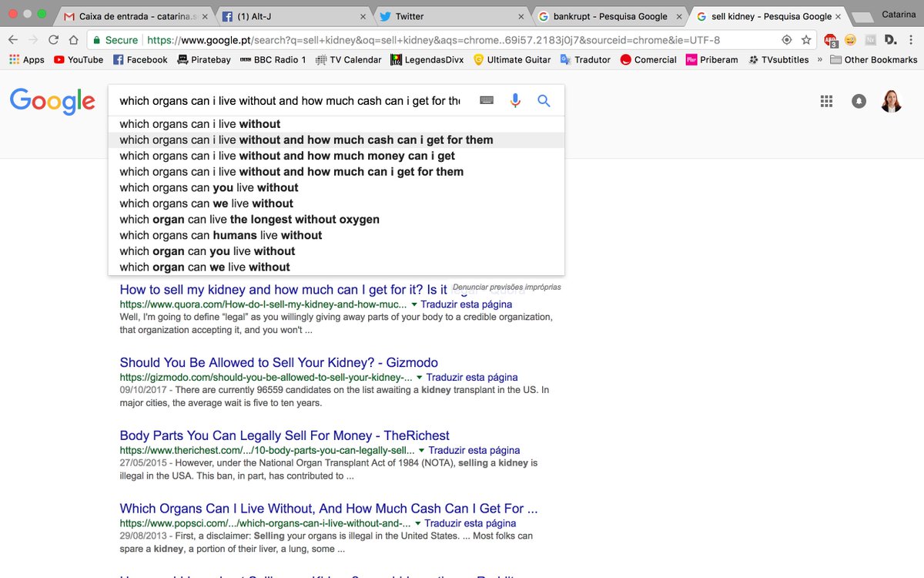Click the Google logo

tap(52, 101)
